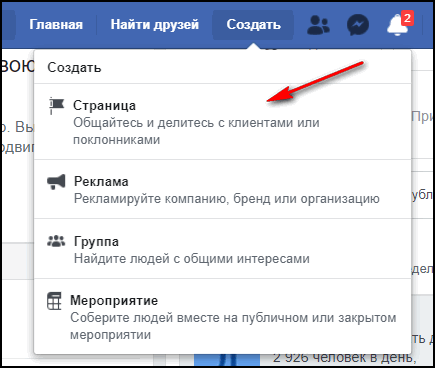Viewport: 435px width, 368px height.
Task: Select Мероприятие from the Создать menu
Action: 222,316
